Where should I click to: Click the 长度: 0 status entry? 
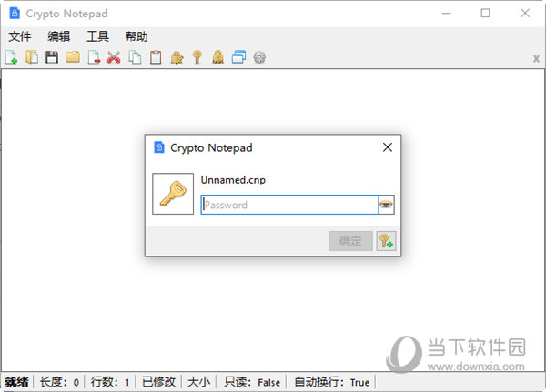tap(59, 382)
